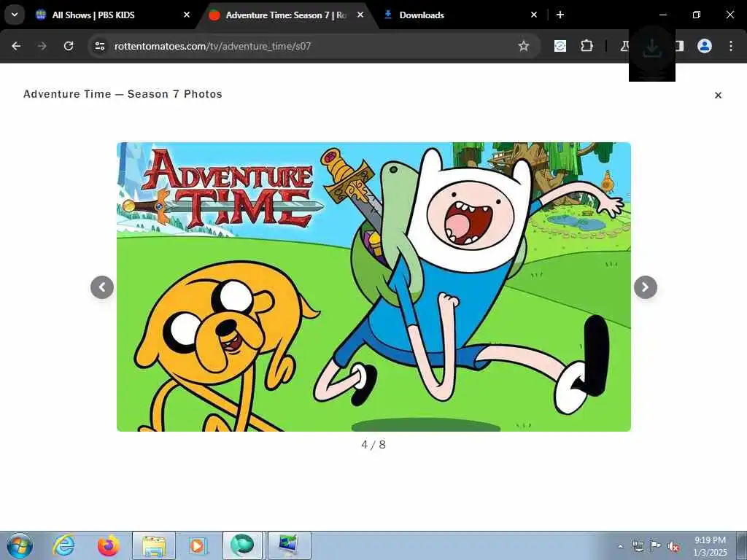Open the Chrome three-dot menu
Image resolution: width=747 pixels, height=560 pixels.
click(x=731, y=46)
